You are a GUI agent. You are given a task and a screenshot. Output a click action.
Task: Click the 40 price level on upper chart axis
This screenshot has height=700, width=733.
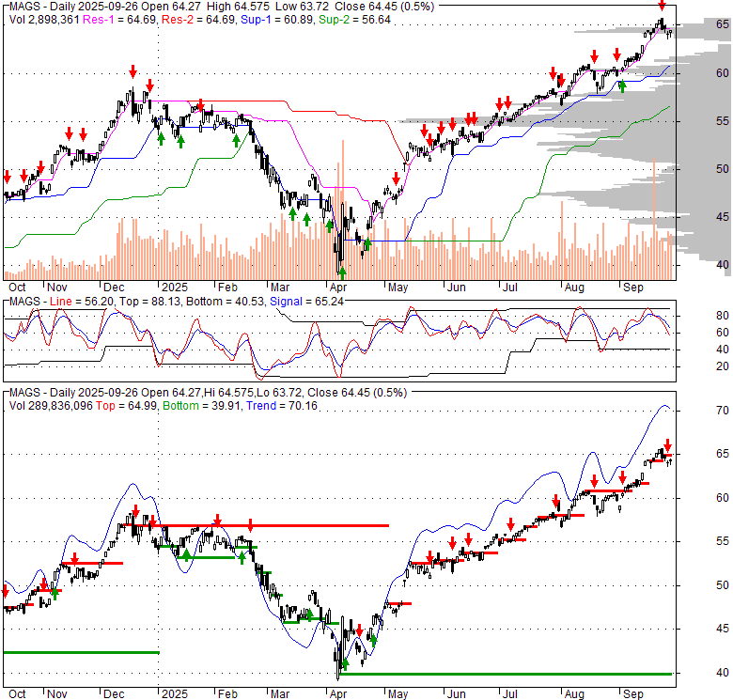point(723,265)
